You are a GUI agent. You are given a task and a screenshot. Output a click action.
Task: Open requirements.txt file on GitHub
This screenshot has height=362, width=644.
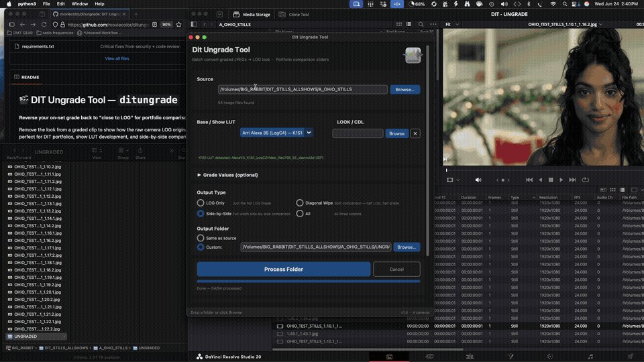(x=38, y=46)
